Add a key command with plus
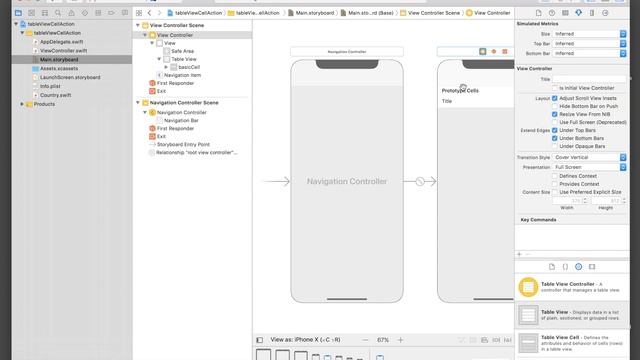The width and height of the screenshot is (640, 360). pyautogui.click(x=519, y=254)
